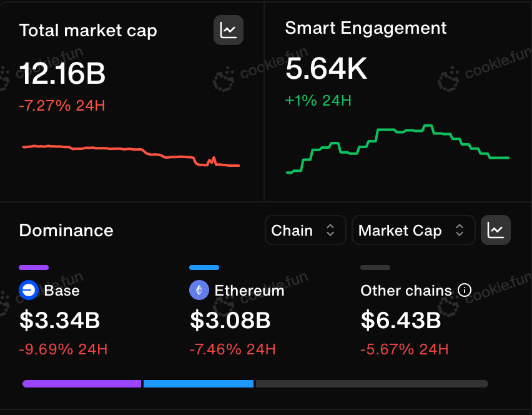Click the purple Base legend color swatch
The width and height of the screenshot is (532, 415).
[x=34, y=267]
